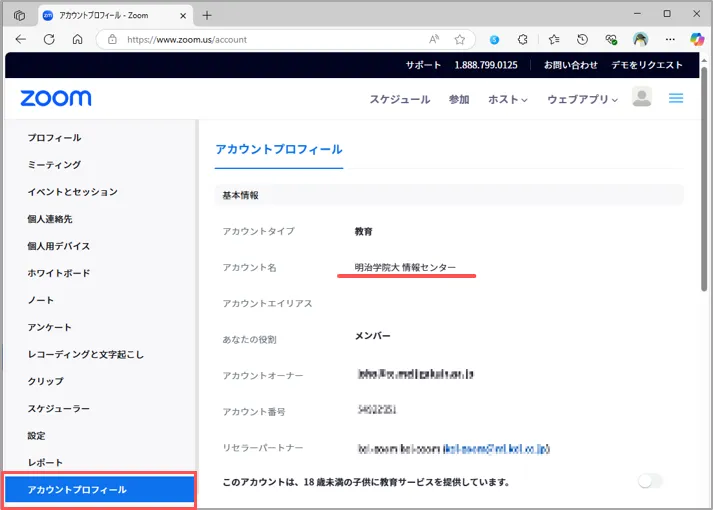Open the Extensions puzzle icon
Viewport: 713px width, 510px height.
[x=522, y=40]
